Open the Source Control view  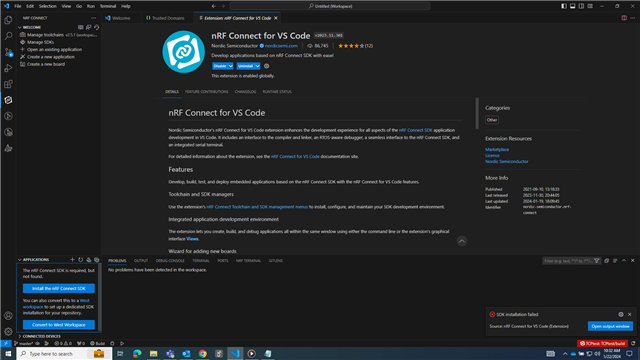(x=8, y=52)
